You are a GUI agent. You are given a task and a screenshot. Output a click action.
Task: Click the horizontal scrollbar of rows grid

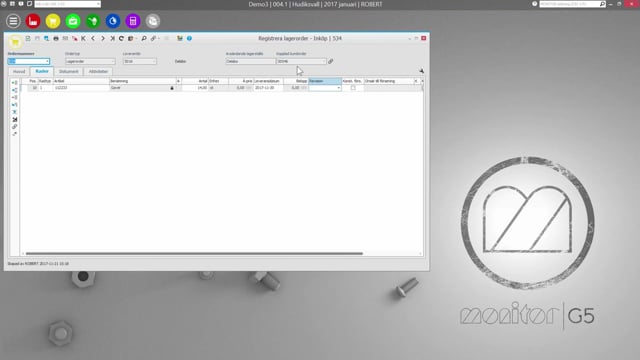pos(194,253)
